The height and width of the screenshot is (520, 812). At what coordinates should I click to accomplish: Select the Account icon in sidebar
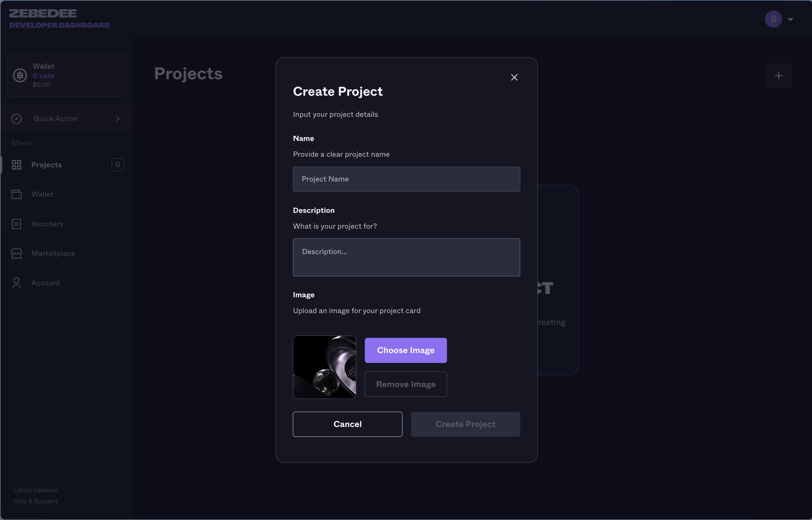pyautogui.click(x=17, y=282)
